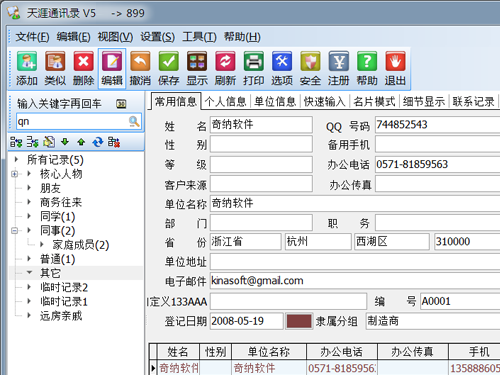Click the 办公电话 column header in the table

[x=342, y=352]
